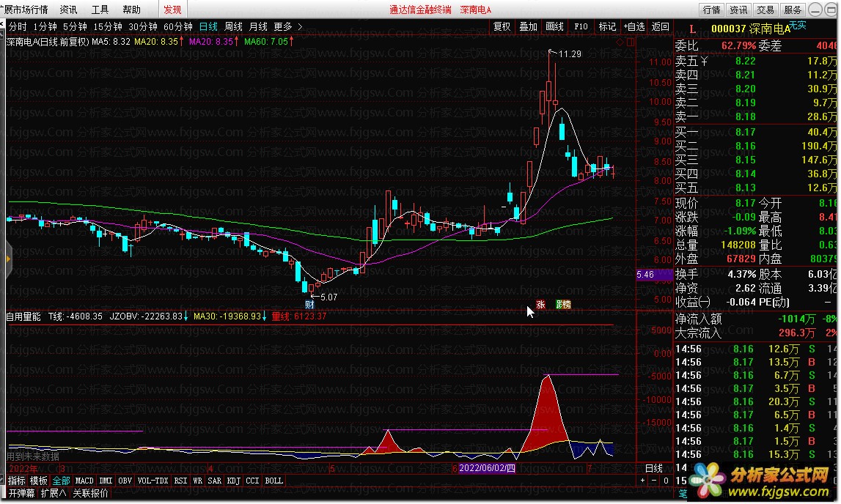
Task: Switch sub-chart to BOLL indicator
Action: 273,481
